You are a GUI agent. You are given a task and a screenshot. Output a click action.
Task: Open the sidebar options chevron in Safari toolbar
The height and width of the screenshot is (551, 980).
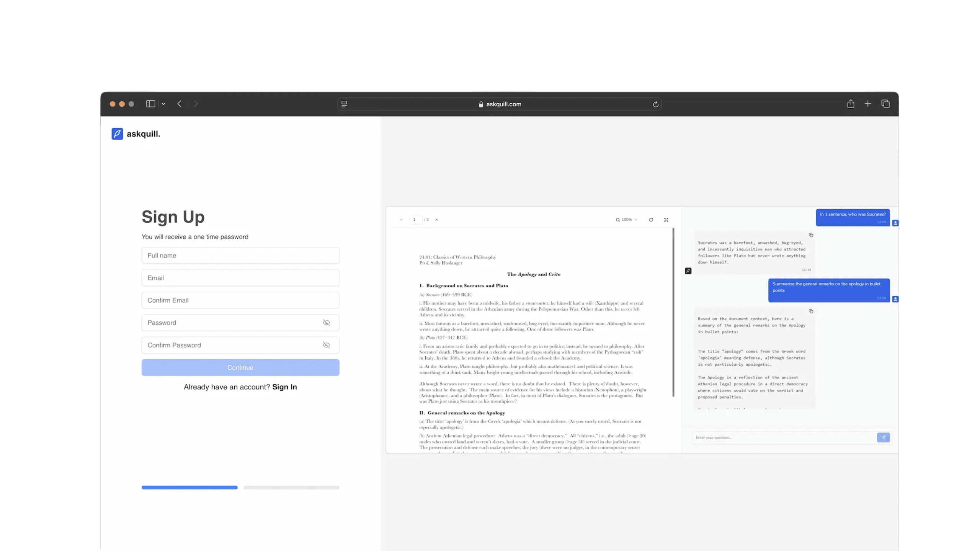coord(163,104)
